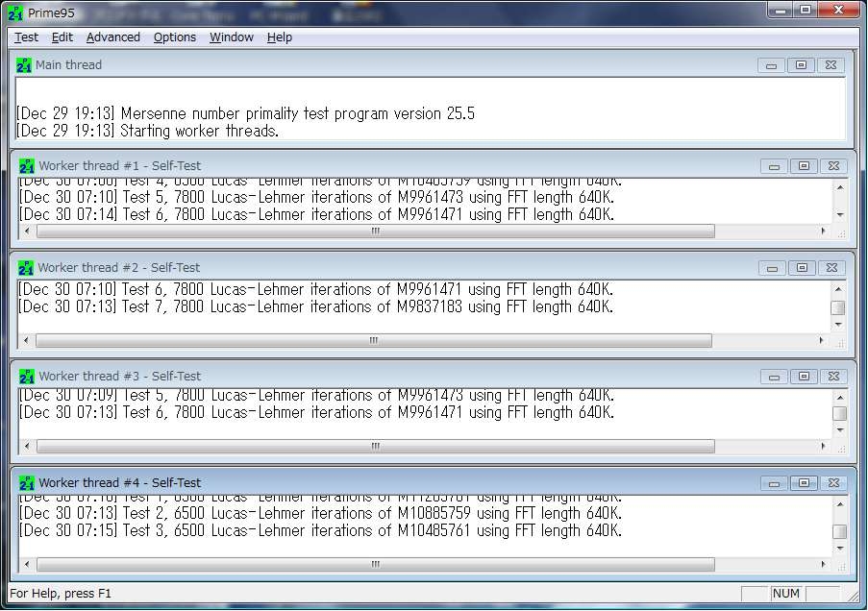Viewport: 868px width, 611px height.
Task: Click scroll left arrow in Worker thread #2
Action: pyautogui.click(x=26, y=340)
